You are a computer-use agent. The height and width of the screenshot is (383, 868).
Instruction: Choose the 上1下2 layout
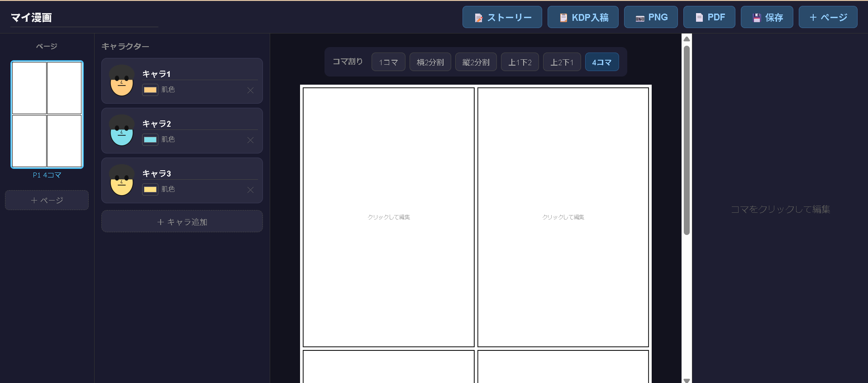[520, 62]
